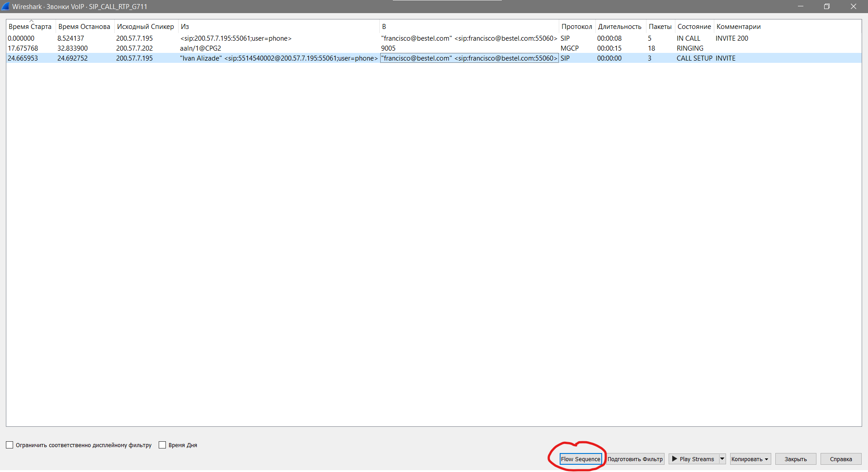Click the Из column header
The image size is (868, 472).
coord(278,27)
